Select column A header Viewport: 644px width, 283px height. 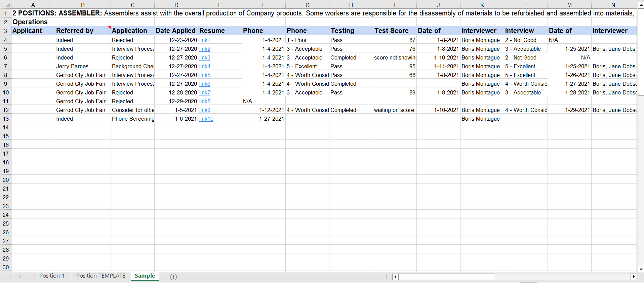pyautogui.click(x=33, y=5)
